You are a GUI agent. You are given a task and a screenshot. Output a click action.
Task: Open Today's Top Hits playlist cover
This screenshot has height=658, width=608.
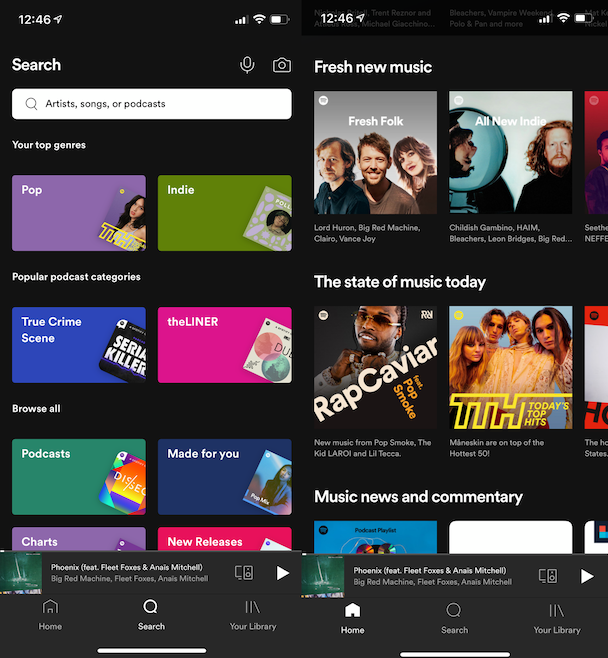point(511,367)
